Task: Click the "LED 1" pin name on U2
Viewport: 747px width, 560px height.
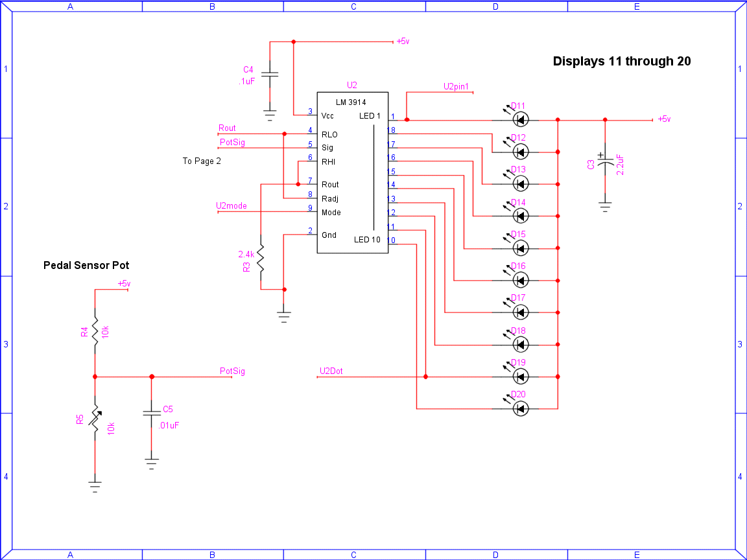Action: pos(370,116)
